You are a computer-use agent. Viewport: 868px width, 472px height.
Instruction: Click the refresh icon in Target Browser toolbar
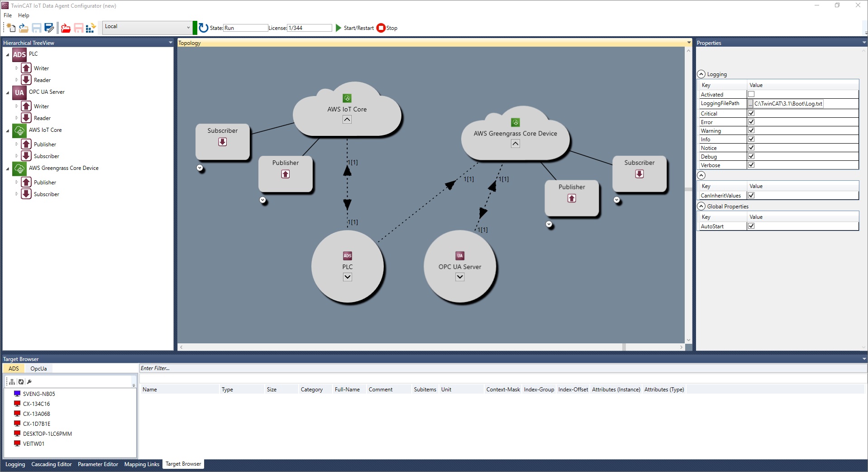(21, 382)
